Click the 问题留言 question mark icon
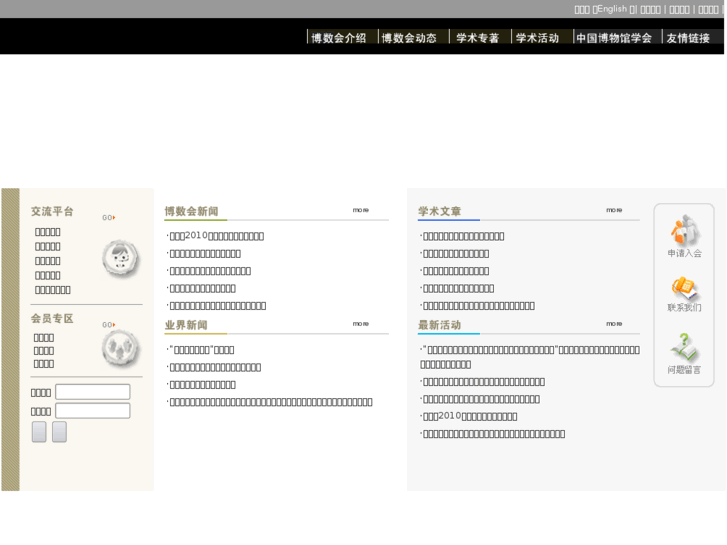Viewport: 727px width, 545px height. coord(684,347)
